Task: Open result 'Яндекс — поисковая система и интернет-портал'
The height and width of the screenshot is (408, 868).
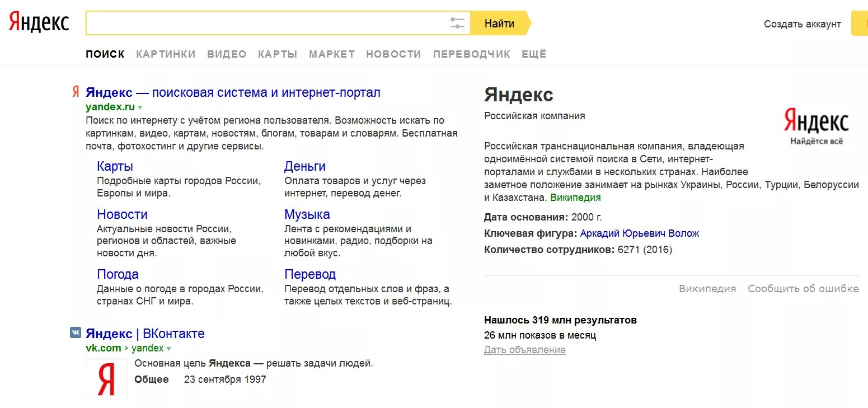Action: [233, 92]
